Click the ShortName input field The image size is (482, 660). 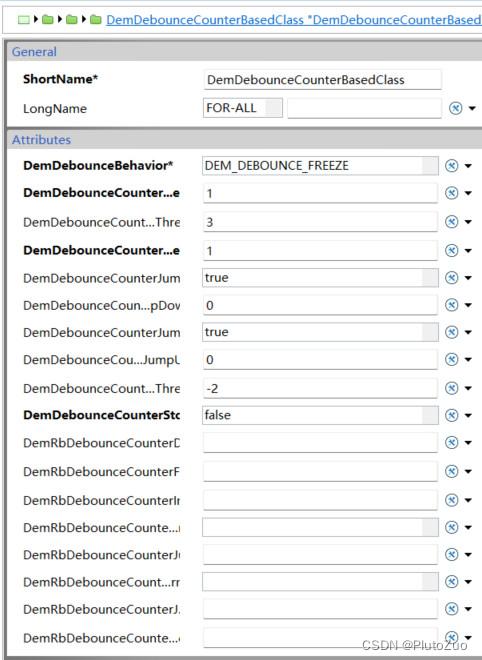(x=322, y=80)
